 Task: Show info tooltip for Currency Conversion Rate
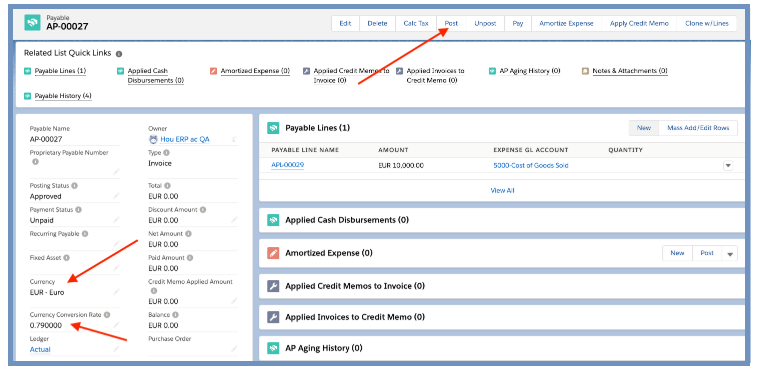pyautogui.click(x=107, y=315)
